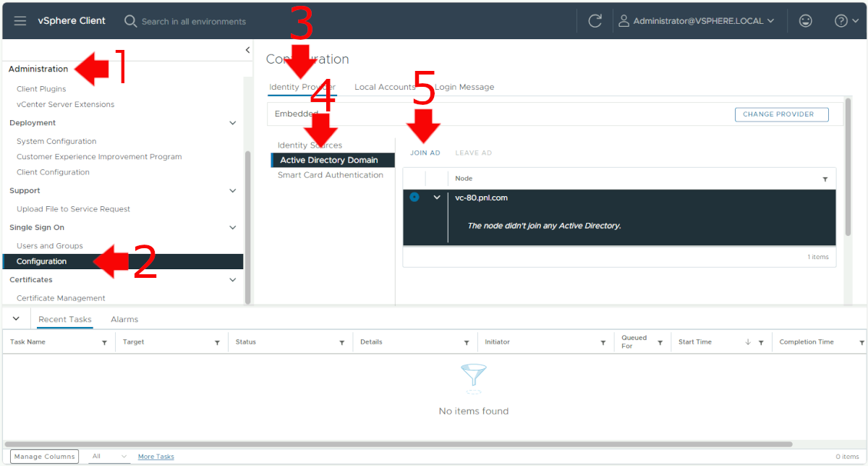Click the search magnifier icon

point(130,21)
